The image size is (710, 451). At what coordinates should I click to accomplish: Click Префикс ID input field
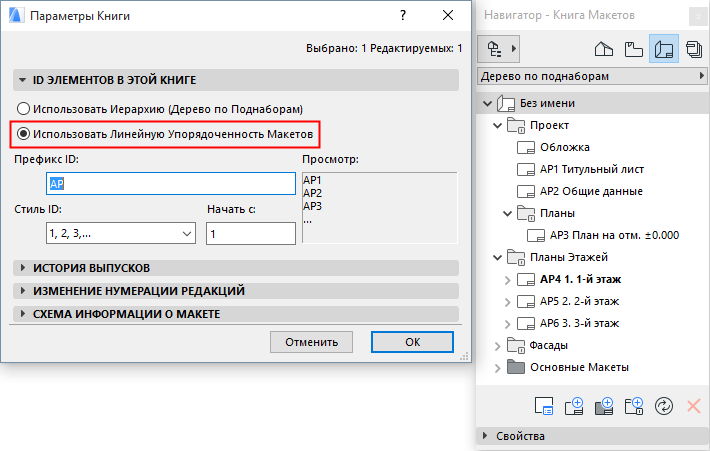(171, 183)
